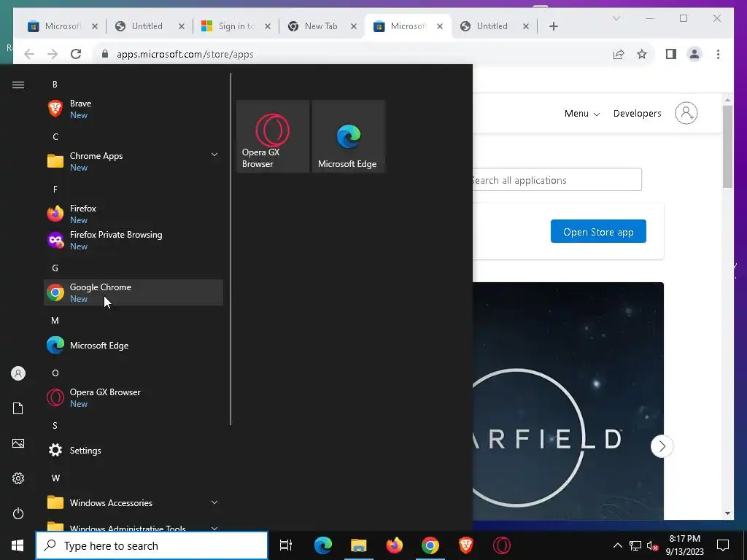Close the New Tab tab
Screen dimensions: 747x560
(x=354, y=26)
